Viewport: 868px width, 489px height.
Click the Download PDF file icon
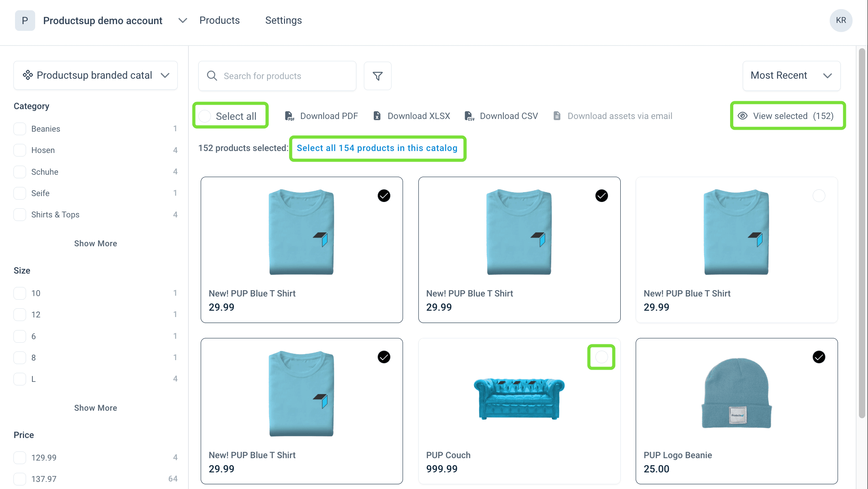pos(290,116)
